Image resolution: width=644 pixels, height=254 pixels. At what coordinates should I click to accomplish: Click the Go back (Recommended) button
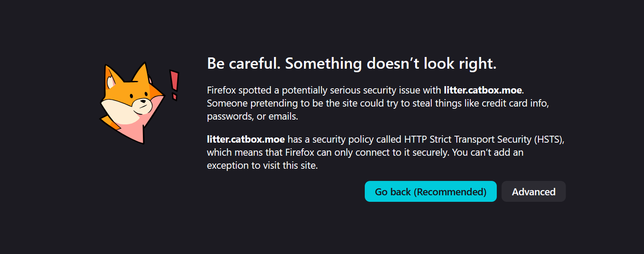click(x=430, y=192)
